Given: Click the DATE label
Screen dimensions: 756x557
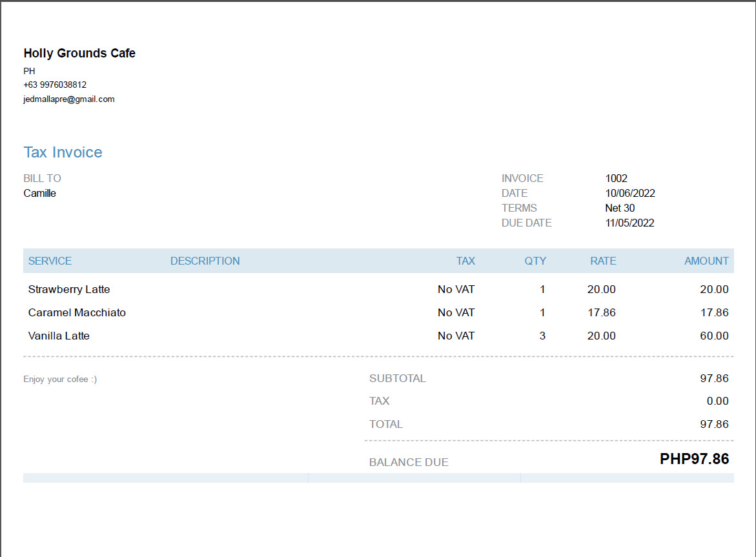Looking at the screenshot, I should point(515,193).
